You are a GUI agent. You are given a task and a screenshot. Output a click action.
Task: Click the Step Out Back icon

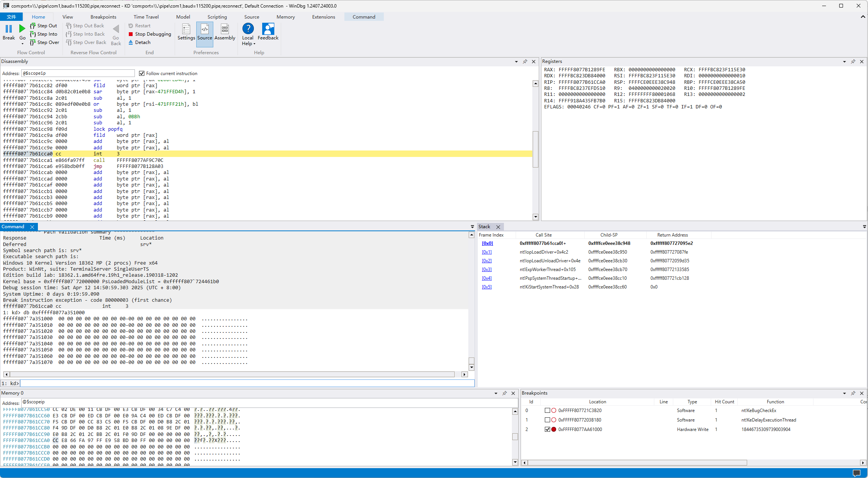(69, 26)
